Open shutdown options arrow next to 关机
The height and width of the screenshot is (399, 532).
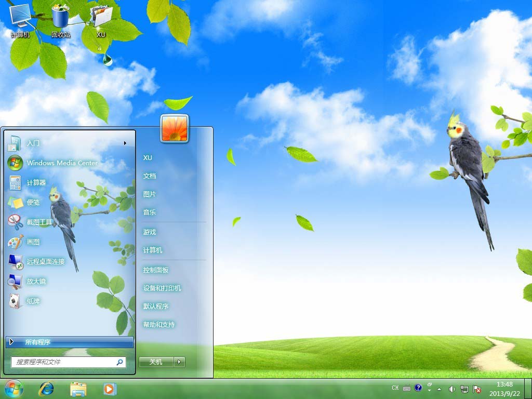[179, 362]
